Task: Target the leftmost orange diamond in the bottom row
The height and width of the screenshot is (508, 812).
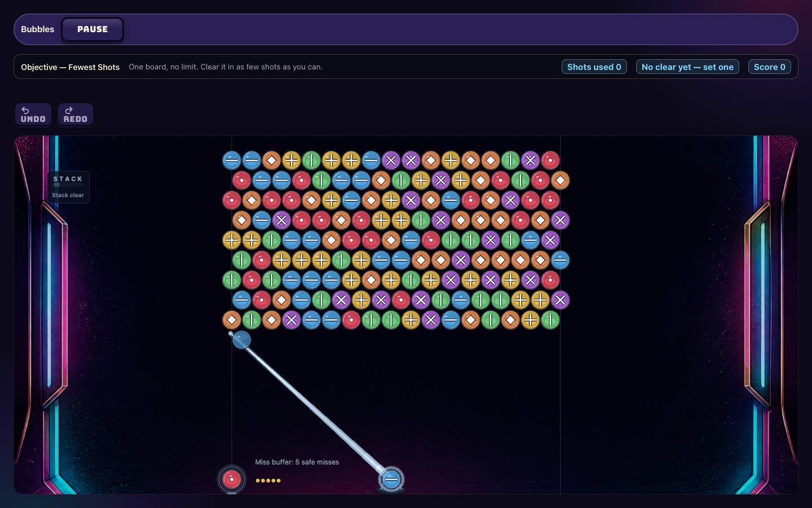Action: [x=232, y=320]
